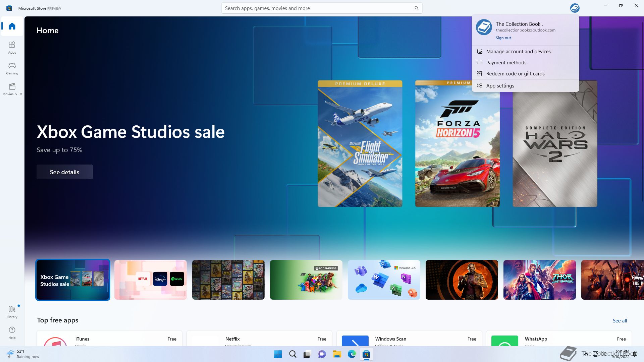This screenshot has width=644, height=362.
Task: Open the Windows Scan app listing
Action: pos(409,339)
